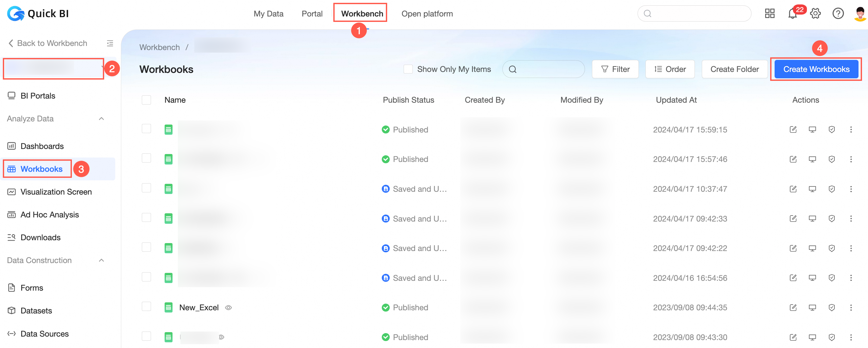Open BI Portals in the sidebar
The width and height of the screenshot is (868, 348).
point(31,96)
